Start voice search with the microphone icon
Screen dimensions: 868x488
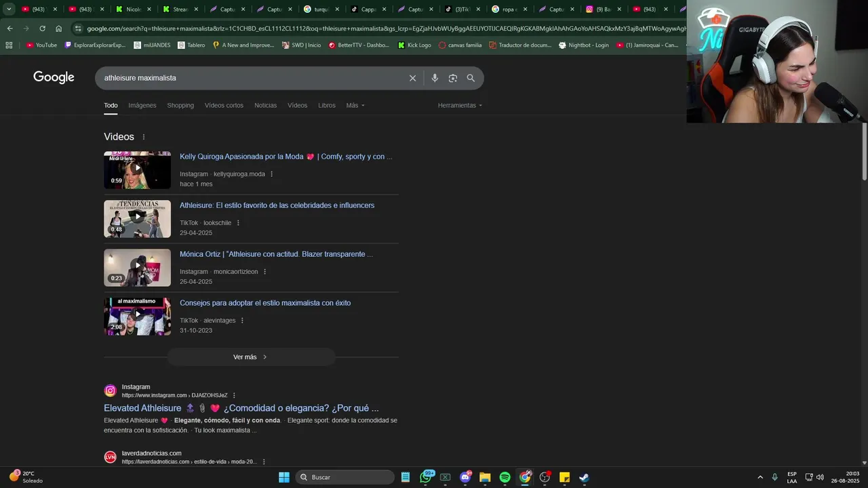pyautogui.click(x=435, y=78)
